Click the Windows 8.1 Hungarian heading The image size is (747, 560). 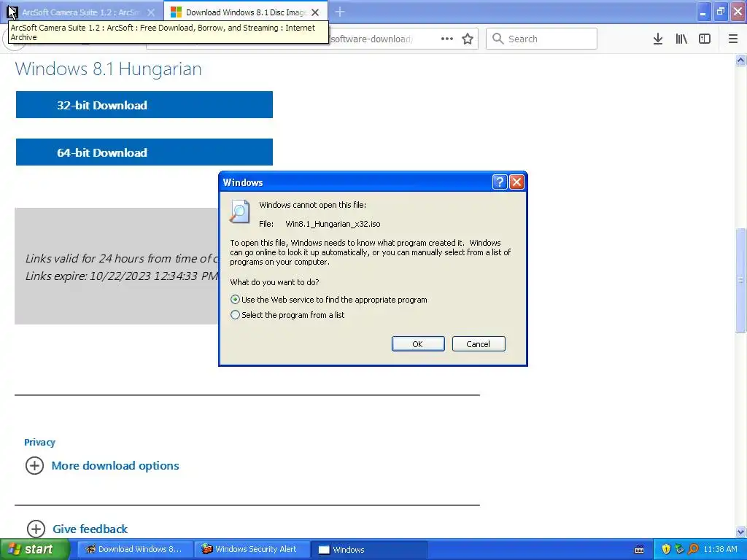[108, 69]
